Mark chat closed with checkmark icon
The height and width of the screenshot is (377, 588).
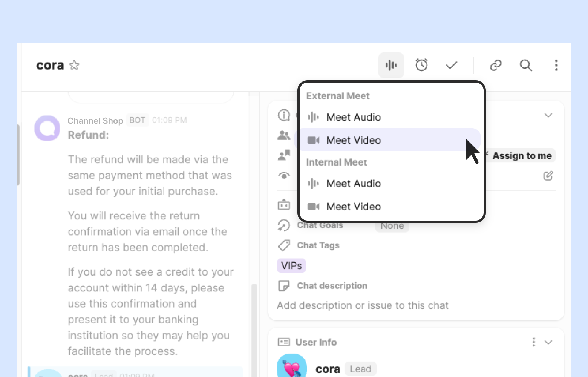[451, 65]
